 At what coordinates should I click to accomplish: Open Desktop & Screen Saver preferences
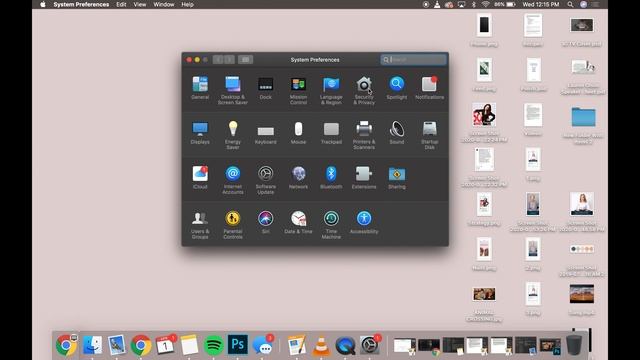tap(233, 90)
